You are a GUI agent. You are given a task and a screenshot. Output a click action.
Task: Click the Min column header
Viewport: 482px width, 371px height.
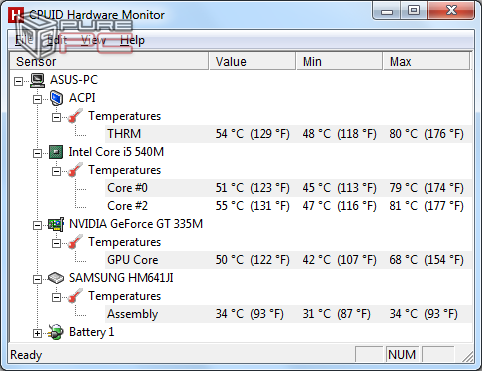coord(339,61)
